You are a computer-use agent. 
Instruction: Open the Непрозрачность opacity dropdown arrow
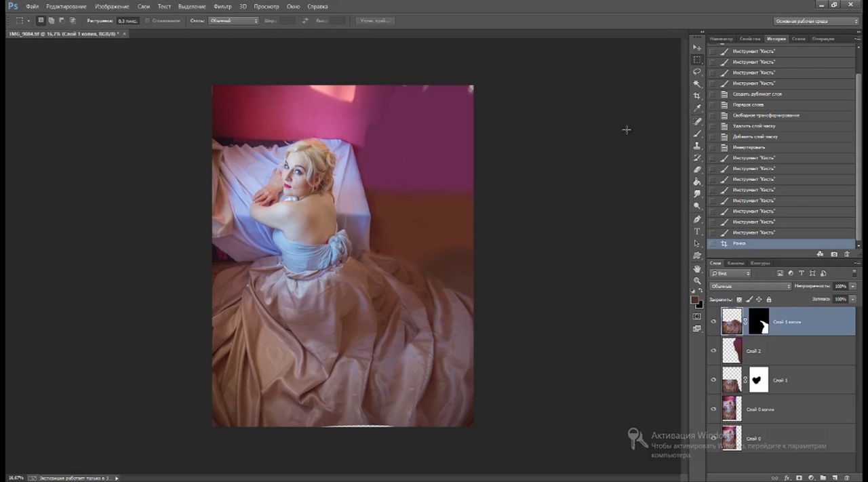[x=853, y=286]
